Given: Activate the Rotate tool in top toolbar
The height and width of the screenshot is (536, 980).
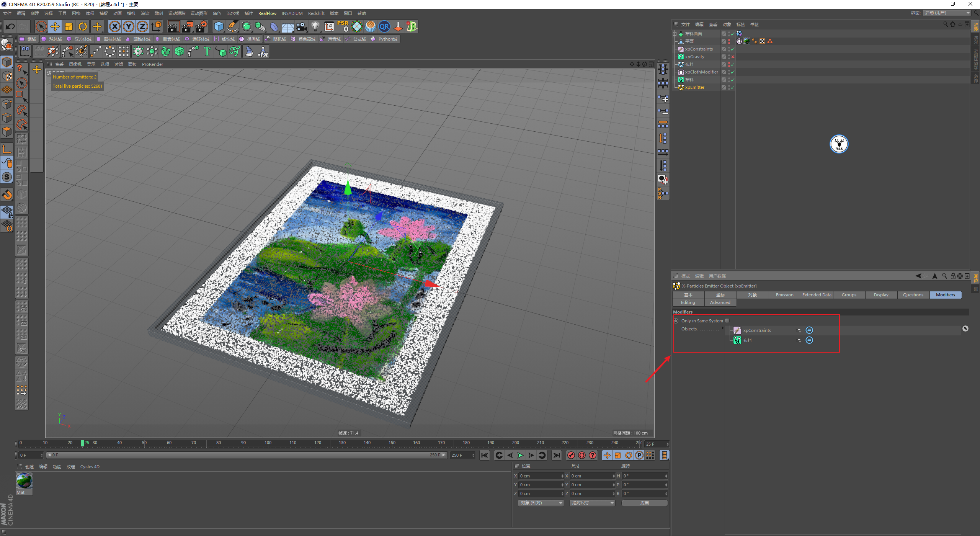Looking at the screenshot, I should click(83, 26).
